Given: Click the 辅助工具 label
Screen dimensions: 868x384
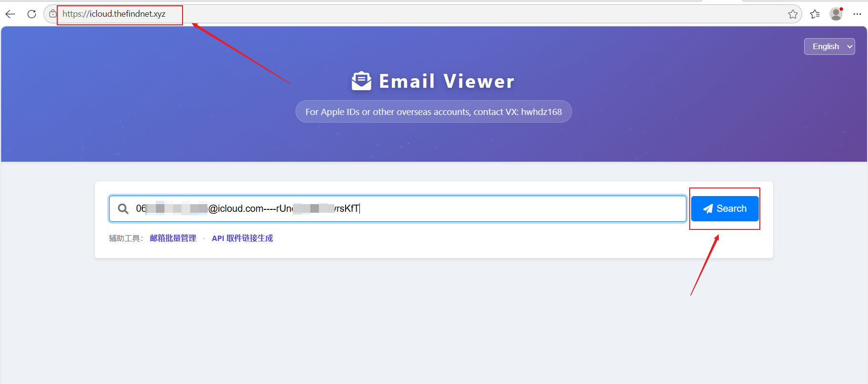Looking at the screenshot, I should tap(126, 238).
